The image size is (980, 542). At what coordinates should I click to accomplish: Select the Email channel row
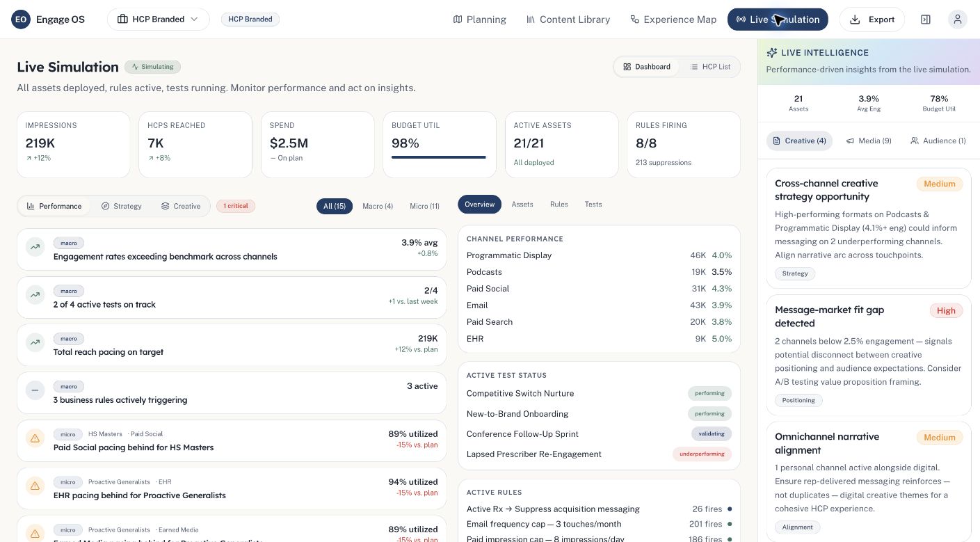[x=599, y=305]
